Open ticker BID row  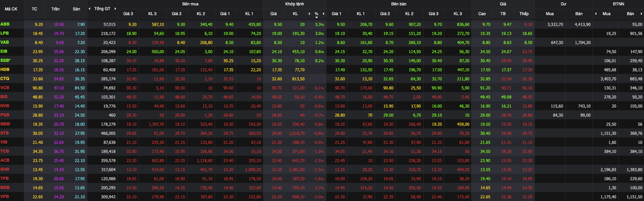(4, 97)
